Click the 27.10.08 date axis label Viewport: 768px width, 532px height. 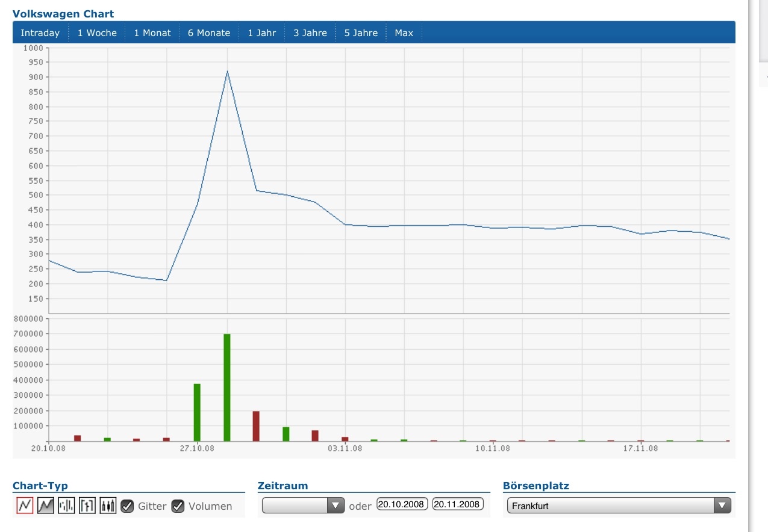coord(198,448)
